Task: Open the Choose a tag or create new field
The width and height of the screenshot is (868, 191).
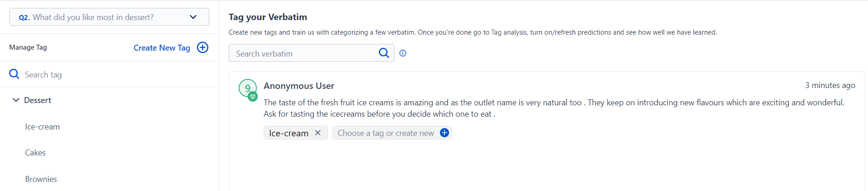Action: point(386,133)
